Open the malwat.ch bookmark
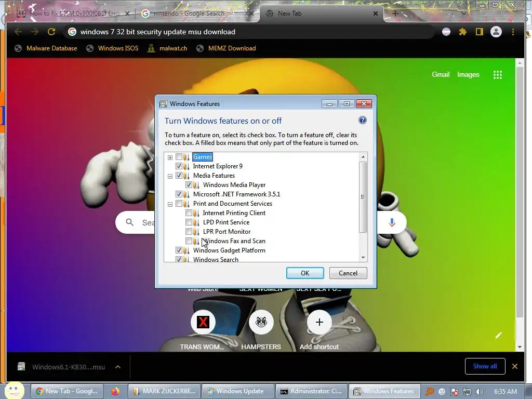 [x=167, y=48]
